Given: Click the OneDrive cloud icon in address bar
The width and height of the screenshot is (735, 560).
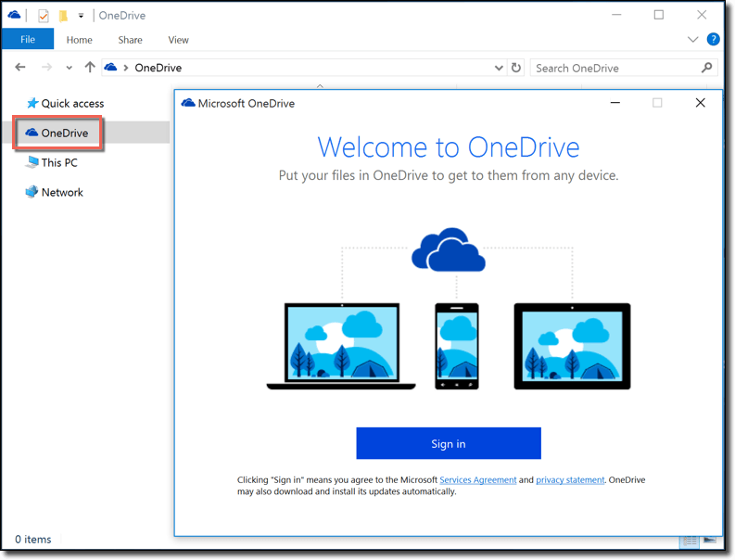Looking at the screenshot, I should click(x=110, y=67).
